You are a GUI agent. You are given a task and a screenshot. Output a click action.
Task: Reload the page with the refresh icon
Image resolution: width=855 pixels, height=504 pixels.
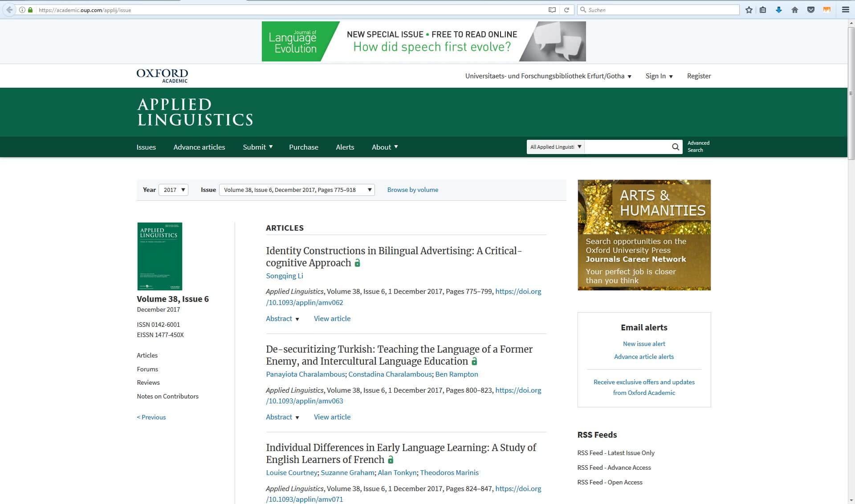566,10
